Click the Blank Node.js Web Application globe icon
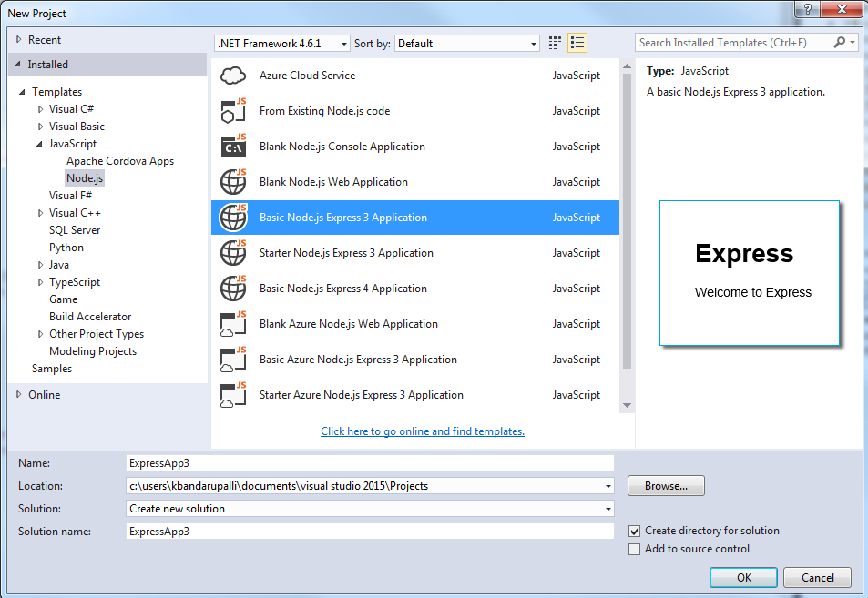The image size is (868, 598). click(x=233, y=181)
